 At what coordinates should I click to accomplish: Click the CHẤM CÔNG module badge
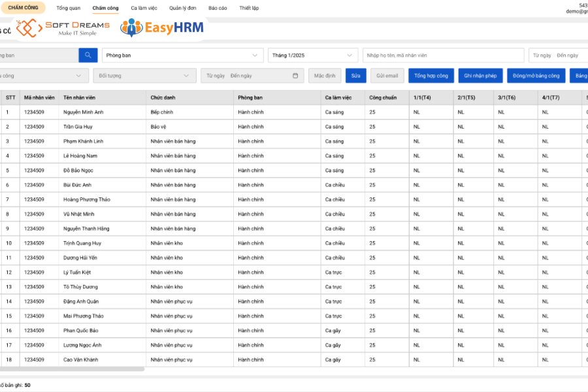pos(24,7)
